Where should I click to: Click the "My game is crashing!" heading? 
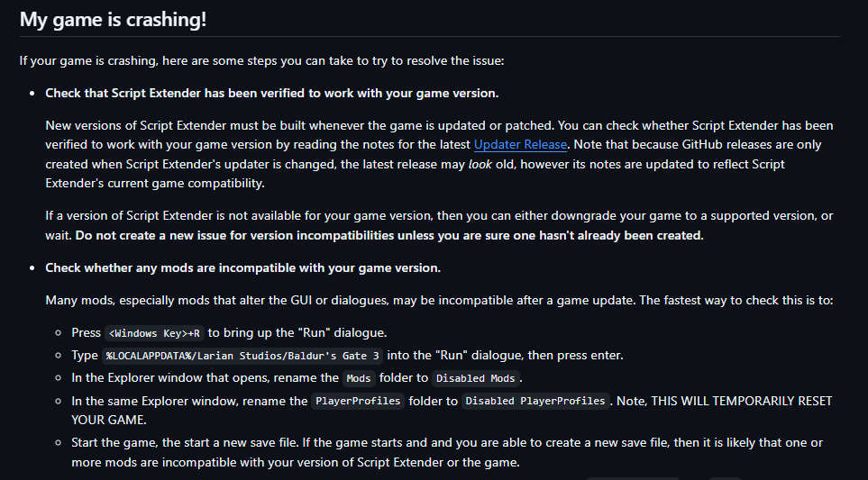coord(113,19)
